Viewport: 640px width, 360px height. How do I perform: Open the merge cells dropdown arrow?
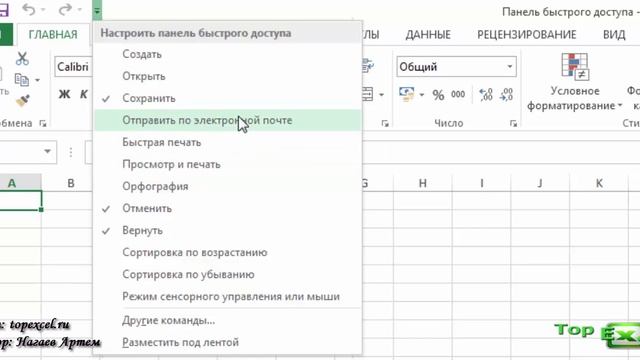click(381, 95)
